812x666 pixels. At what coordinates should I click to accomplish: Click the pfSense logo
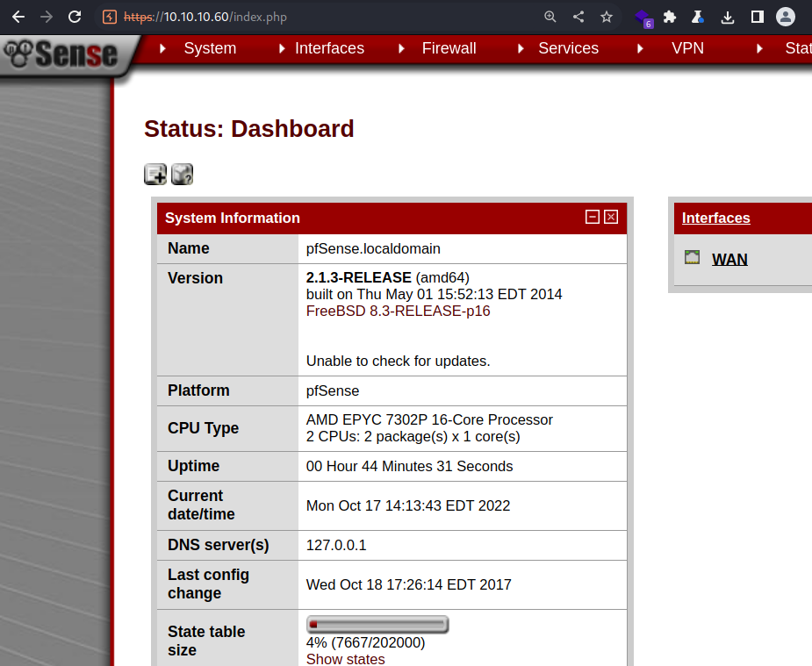coord(61,54)
